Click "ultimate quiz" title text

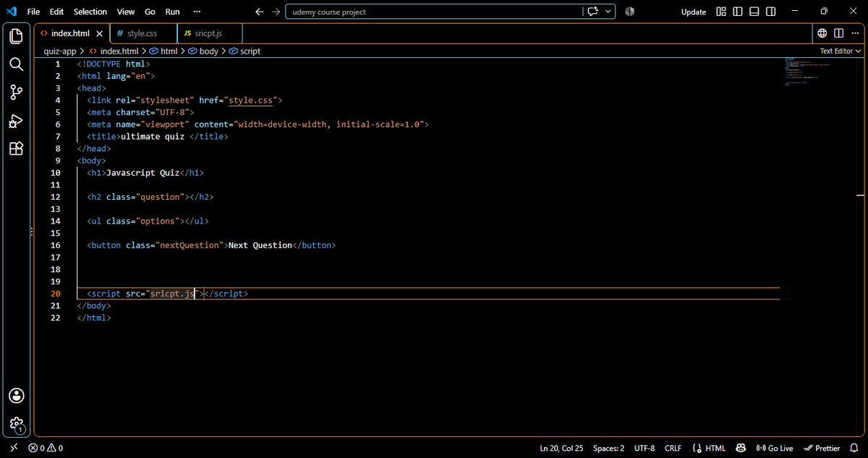[152, 136]
